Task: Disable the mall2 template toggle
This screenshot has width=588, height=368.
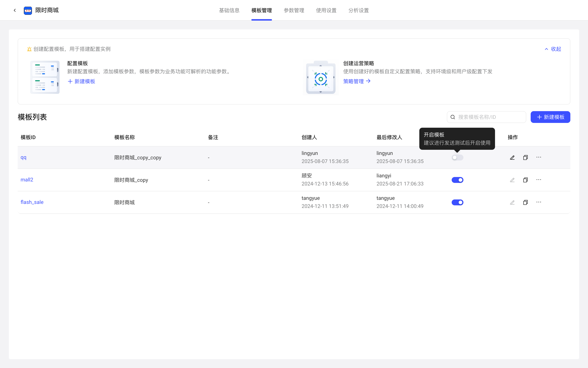Action: [x=457, y=180]
